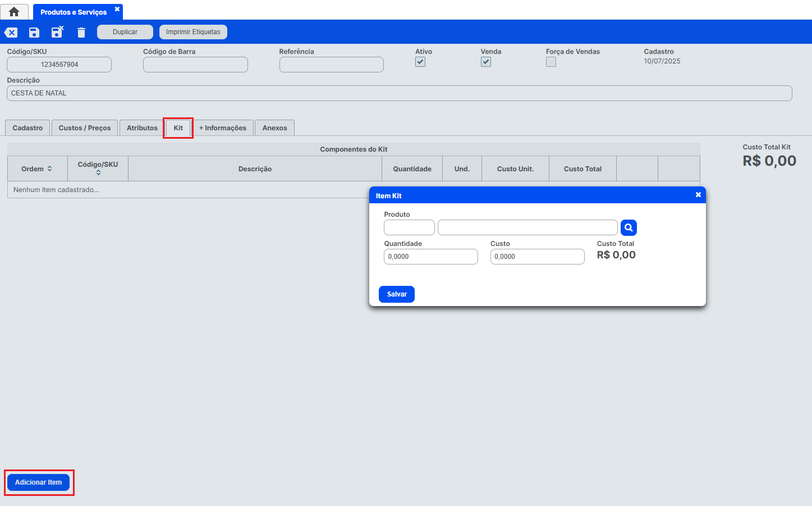Open the Home tab icon
Image resolution: width=812 pixels, height=506 pixels.
coord(14,12)
